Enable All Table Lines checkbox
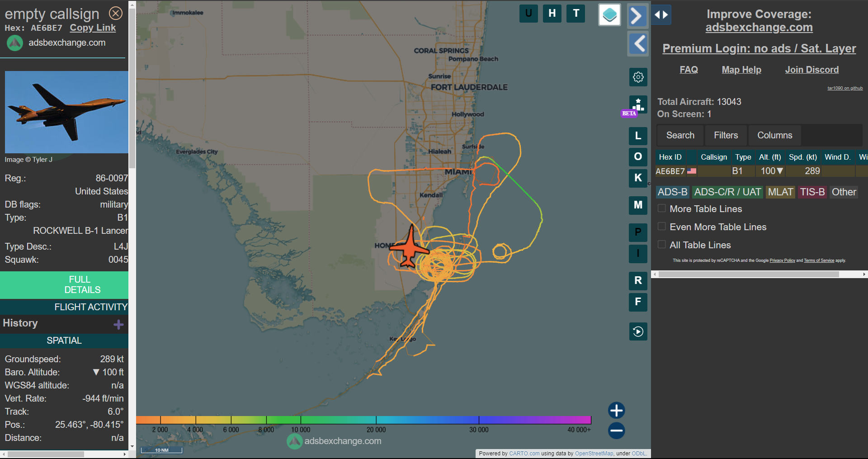This screenshot has height=459, width=868. coord(662,245)
